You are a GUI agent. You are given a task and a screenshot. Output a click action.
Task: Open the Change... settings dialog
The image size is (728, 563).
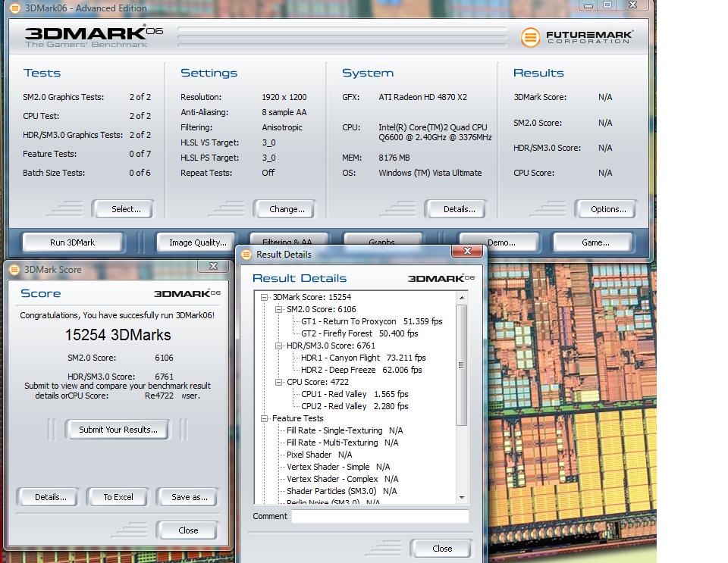click(284, 209)
